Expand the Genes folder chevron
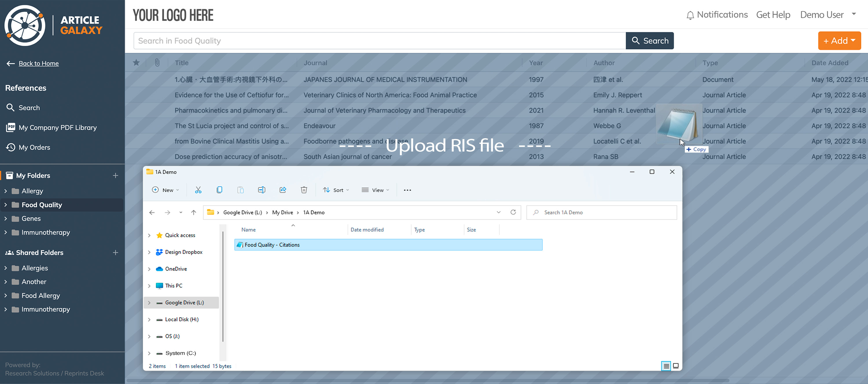Image resolution: width=868 pixels, height=384 pixels. coord(6,219)
